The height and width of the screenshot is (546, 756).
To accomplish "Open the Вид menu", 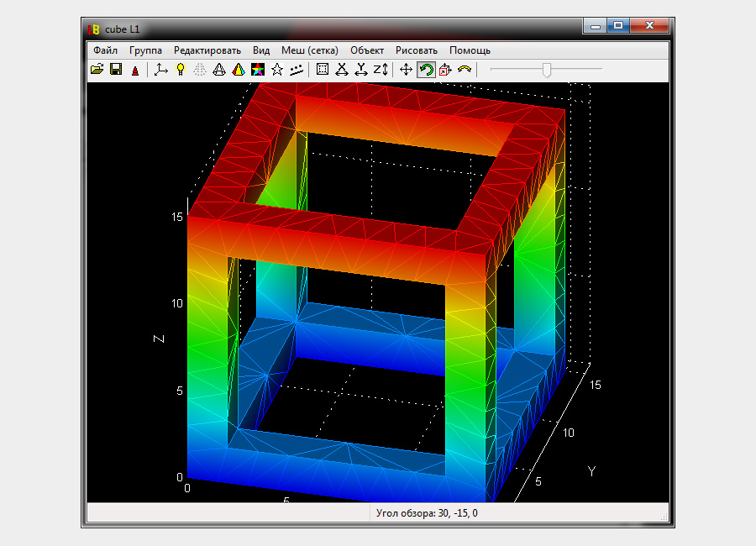I will 261,50.
